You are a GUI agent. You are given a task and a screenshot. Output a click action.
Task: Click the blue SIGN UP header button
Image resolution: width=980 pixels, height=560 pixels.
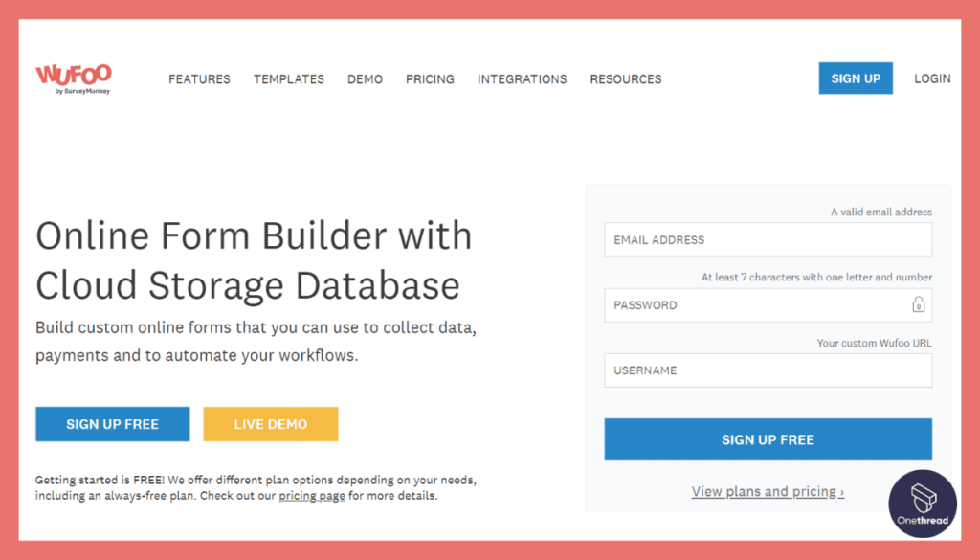pos(856,78)
